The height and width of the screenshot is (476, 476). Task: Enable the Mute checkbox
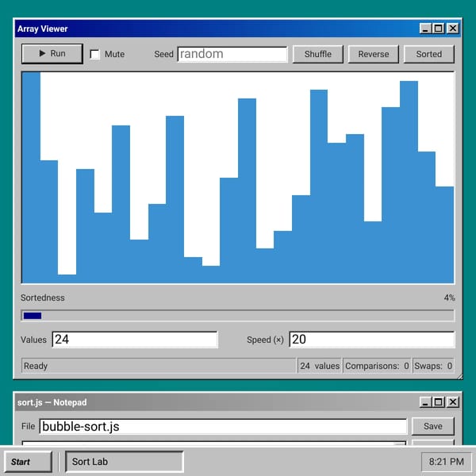point(94,54)
